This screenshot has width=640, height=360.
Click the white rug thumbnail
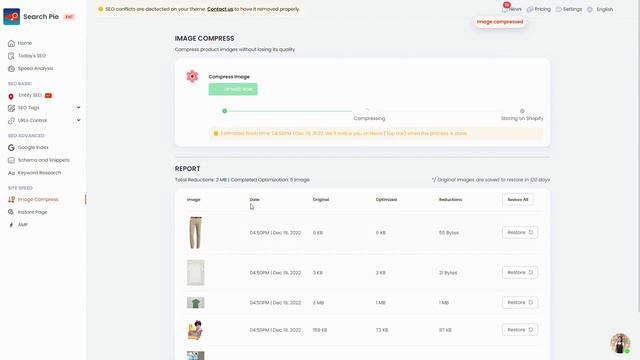[196, 273]
